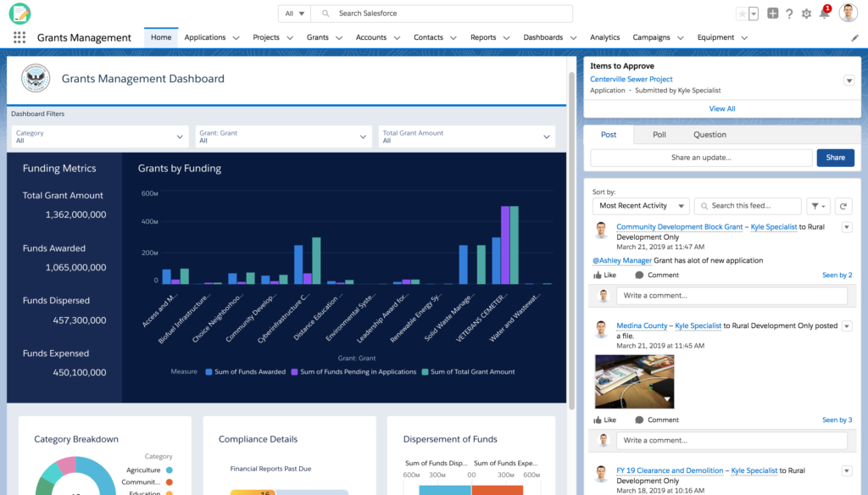Open the Grant: Grant filter dropdown
This screenshot has width=868, height=495.
pyautogui.click(x=283, y=136)
